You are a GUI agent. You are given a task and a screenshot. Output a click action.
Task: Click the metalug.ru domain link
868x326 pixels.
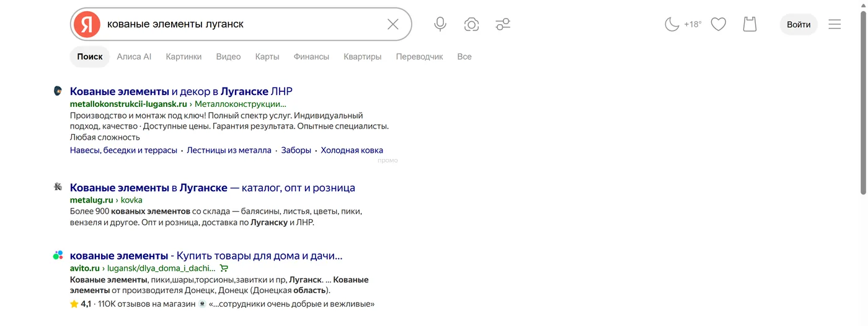92,200
